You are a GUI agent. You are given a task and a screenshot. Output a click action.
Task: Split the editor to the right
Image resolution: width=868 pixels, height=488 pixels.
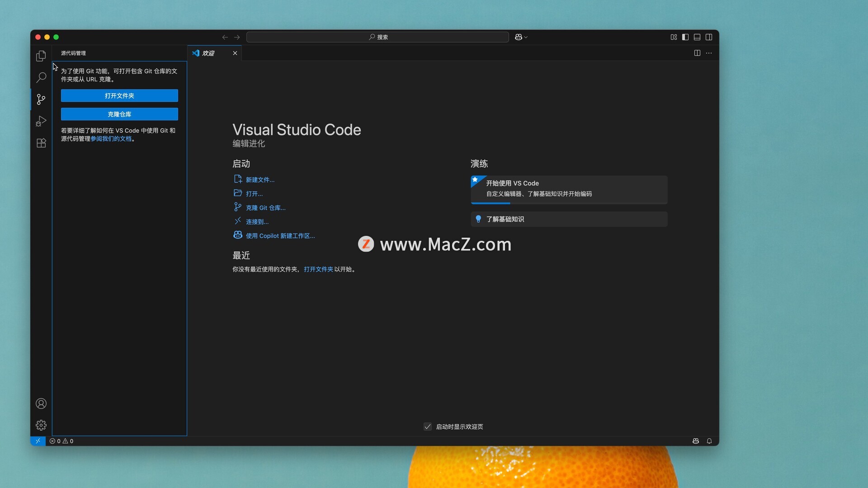697,53
